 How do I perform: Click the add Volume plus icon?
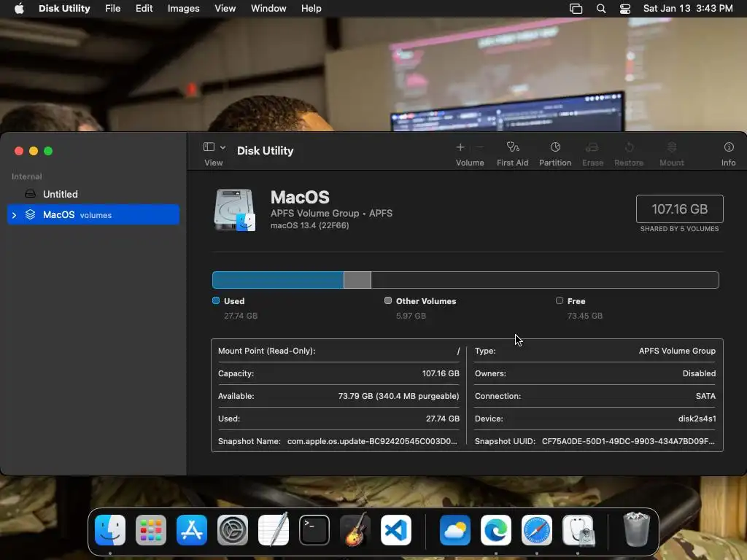[x=460, y=147]
